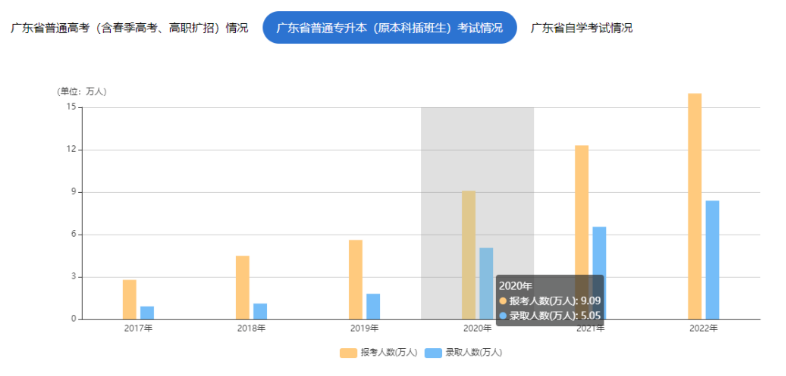Select the 2018年 blue bar
786x376 pixels.
pyautogui.click(x=260, y=311)
